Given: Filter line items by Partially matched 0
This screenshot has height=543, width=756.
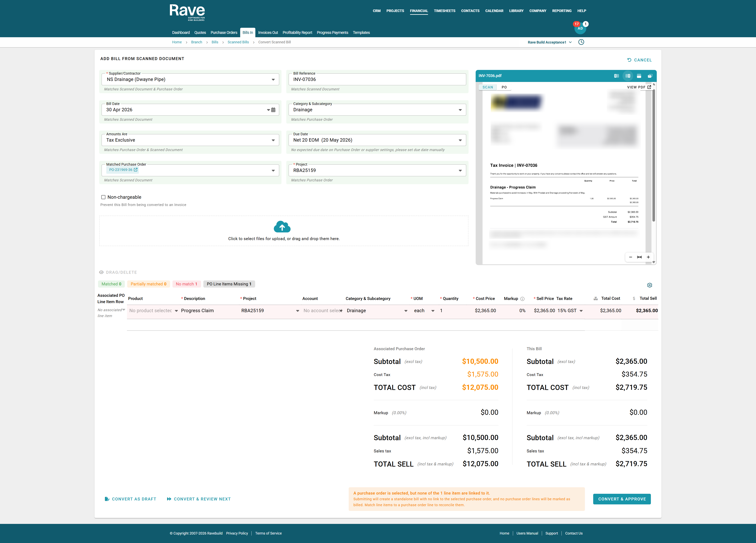Looking at the screenshot, I should click(x=148, y=284).
